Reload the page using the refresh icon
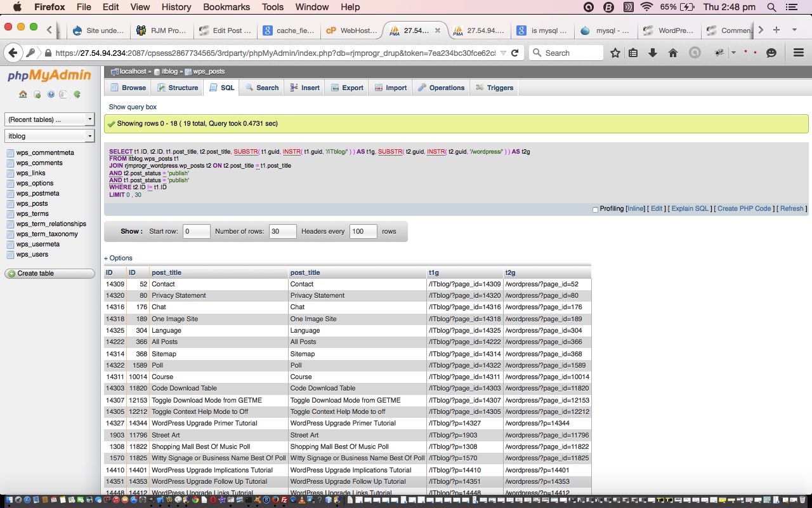812x508 pixels. point(514,53)
